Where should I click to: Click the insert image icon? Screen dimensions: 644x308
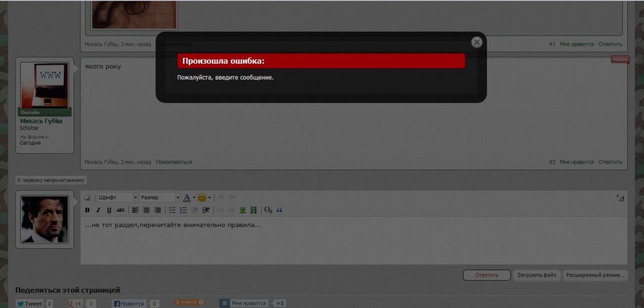click(x=243, y=210)
